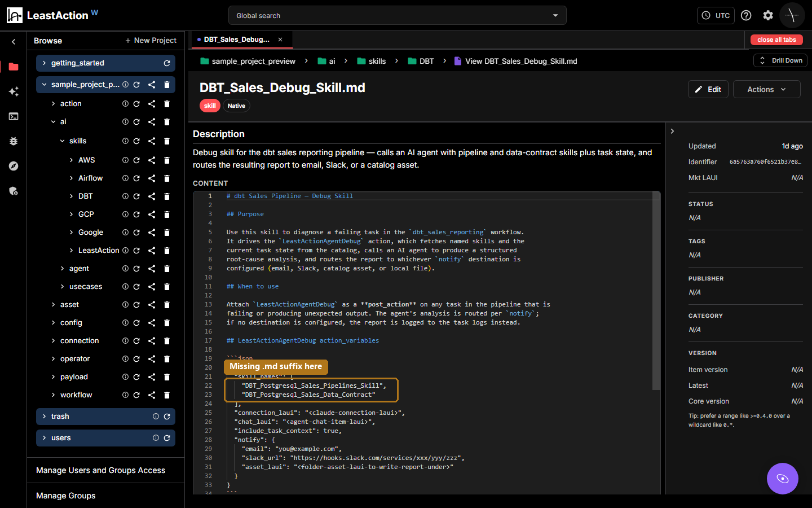Expand the action folder
This screenshot has height=508, width=812.
click(53, 104)
